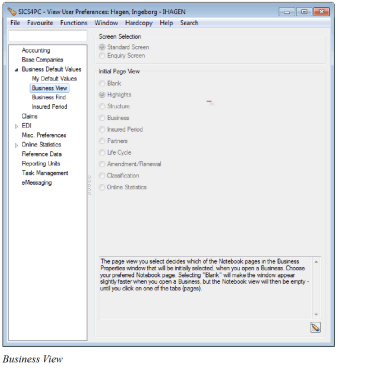
Task: Select Business Default Values tree item
Action: pyautogui.click(x=51, y=69)
